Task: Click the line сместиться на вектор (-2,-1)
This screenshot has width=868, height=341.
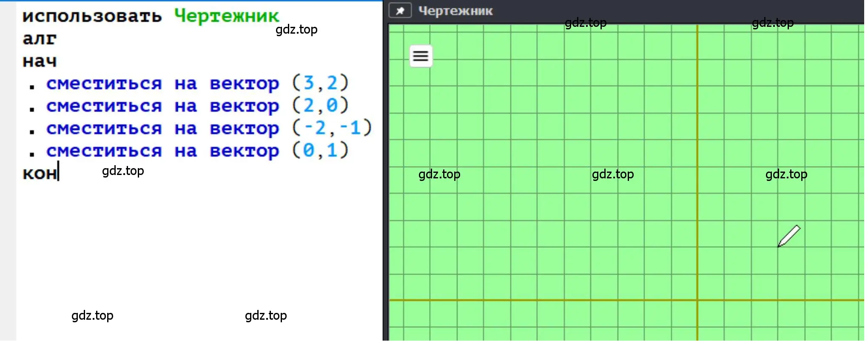Action: [209, 128]
